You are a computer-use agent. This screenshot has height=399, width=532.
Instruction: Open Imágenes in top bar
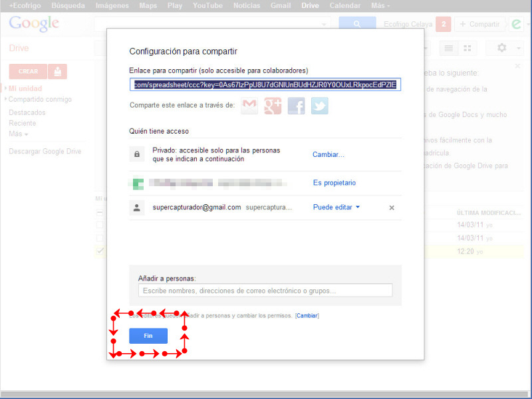[x=112, y=6]
